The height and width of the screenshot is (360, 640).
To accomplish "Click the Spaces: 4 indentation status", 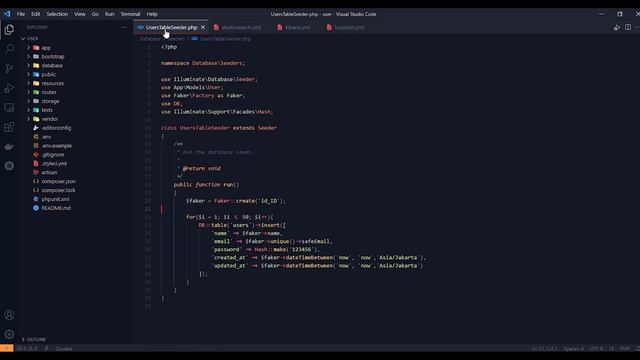I will [573, 349].
